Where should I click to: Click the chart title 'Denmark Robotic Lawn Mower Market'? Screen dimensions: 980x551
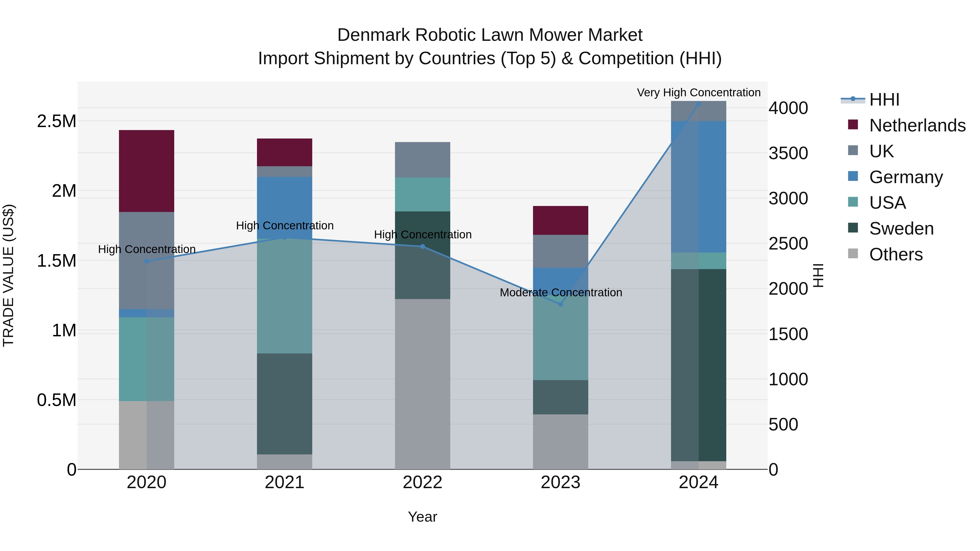pos(490,35)
